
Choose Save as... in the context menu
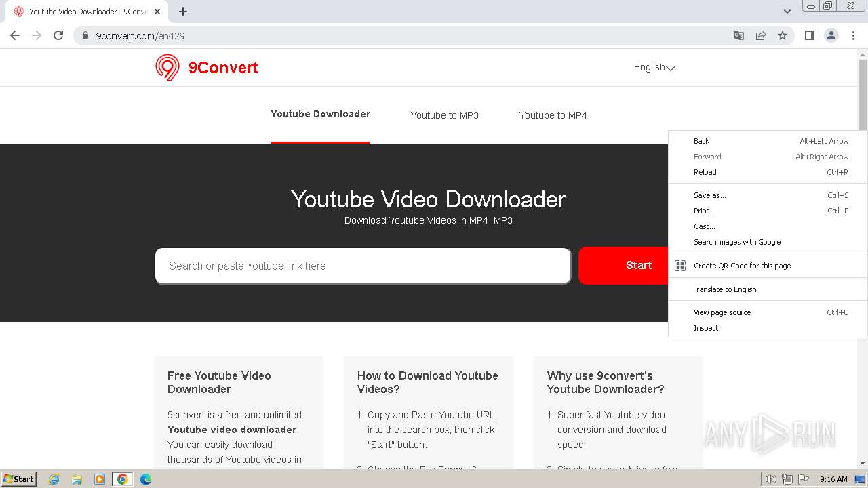(x=768, y=195)
